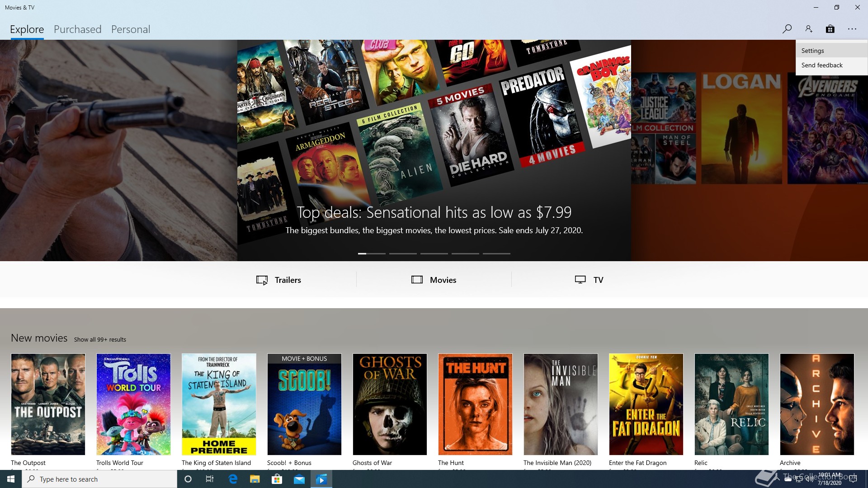Click Movies & TV taskbar icon

tap(321, 479)
